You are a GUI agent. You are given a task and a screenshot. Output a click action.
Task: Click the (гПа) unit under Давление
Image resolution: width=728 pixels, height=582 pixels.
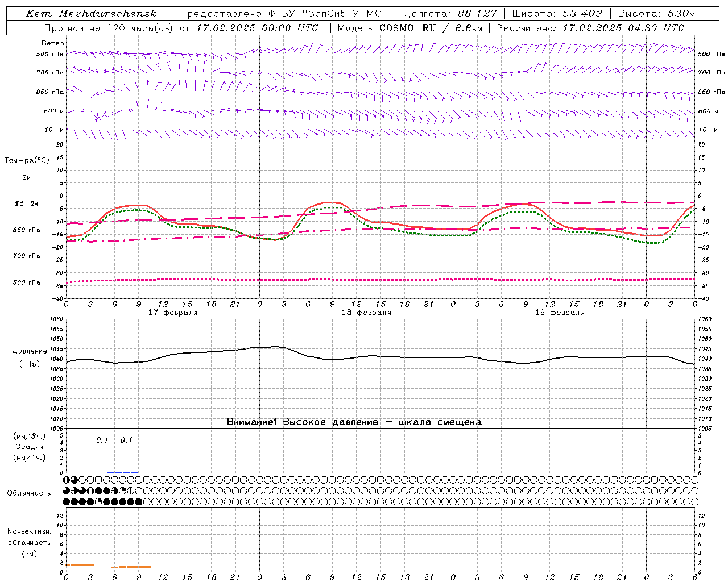(30, 364)
